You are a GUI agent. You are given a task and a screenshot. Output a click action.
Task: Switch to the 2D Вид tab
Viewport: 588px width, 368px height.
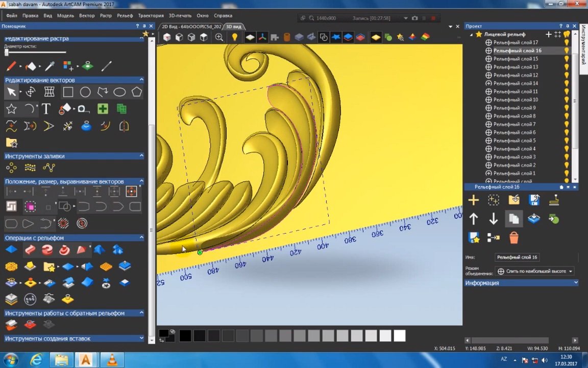pos(191,27)
